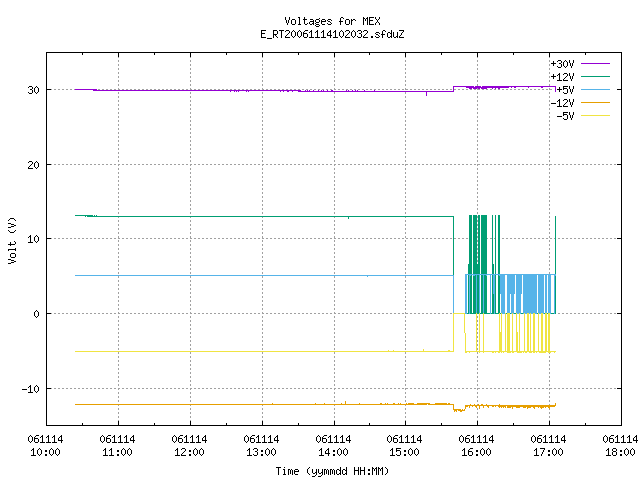Click the x-axis tick '061114 12:00'
The height and width of the screenshot is (480, 640).
click(x=189, y=446)
